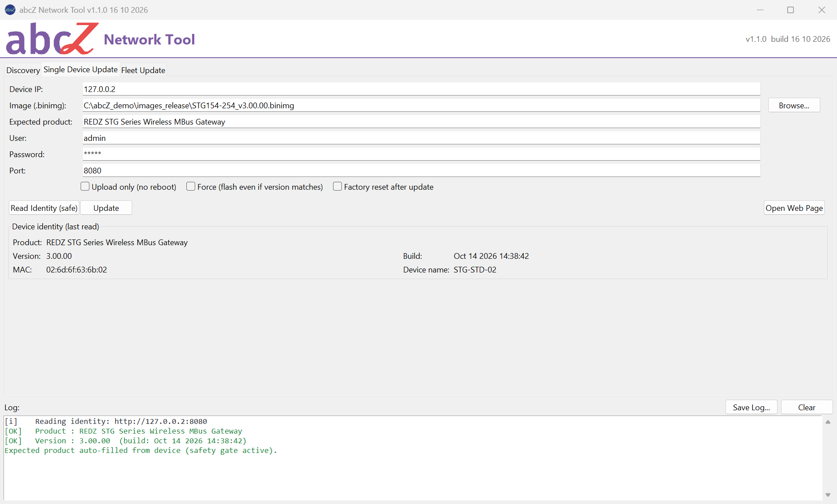Click the Port field showing 8080
The width and height of the screenshot is (837, 504).
[x=421, y=170]
